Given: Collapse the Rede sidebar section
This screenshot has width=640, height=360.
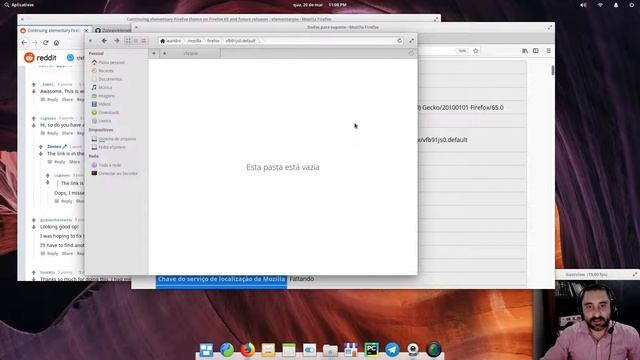Looking at the screenshot, I should coord(93,156).
